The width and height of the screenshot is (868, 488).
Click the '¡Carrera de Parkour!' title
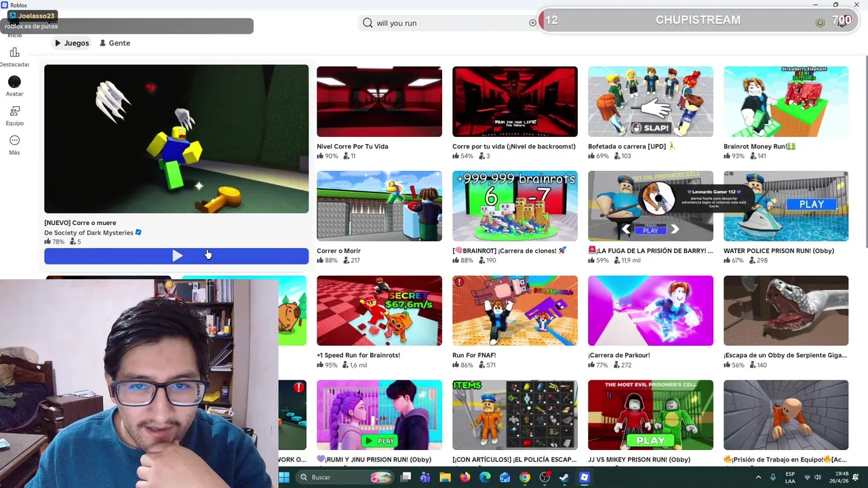[x=619, y=355]
